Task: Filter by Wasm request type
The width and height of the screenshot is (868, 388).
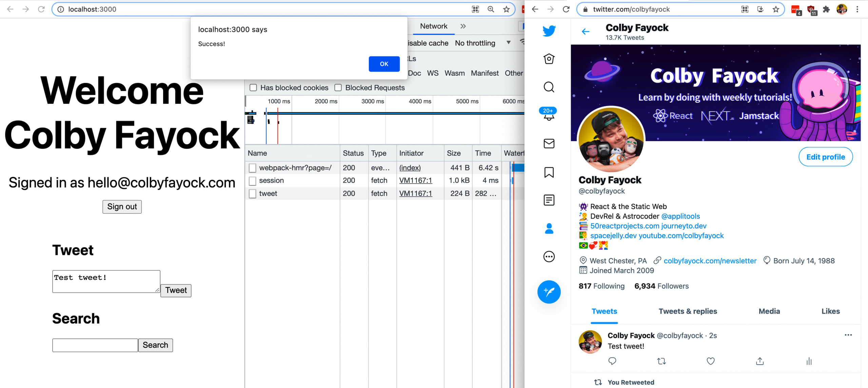Action: point(455,73)
